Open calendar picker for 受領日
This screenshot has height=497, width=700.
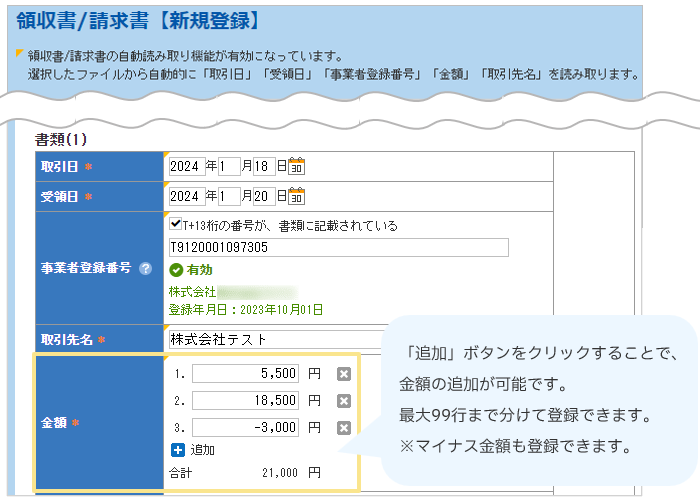tap(296, 196)
